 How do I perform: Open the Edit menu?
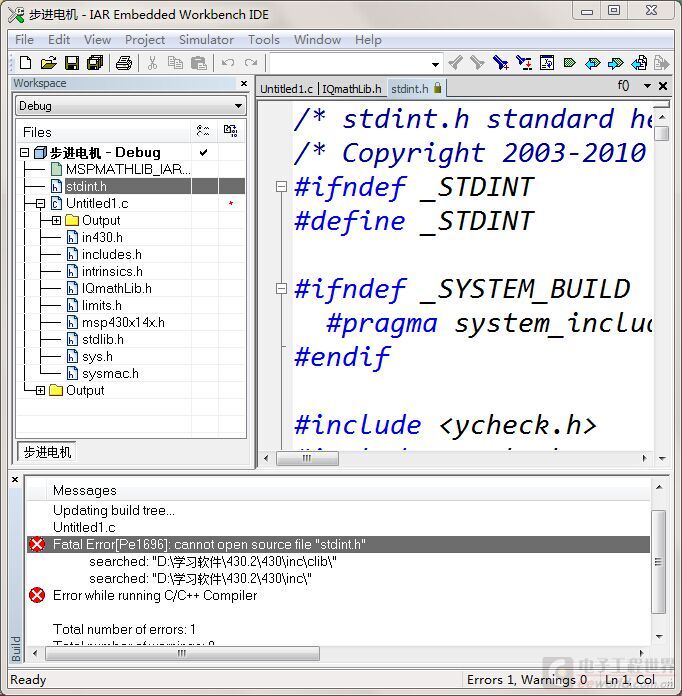59,40
